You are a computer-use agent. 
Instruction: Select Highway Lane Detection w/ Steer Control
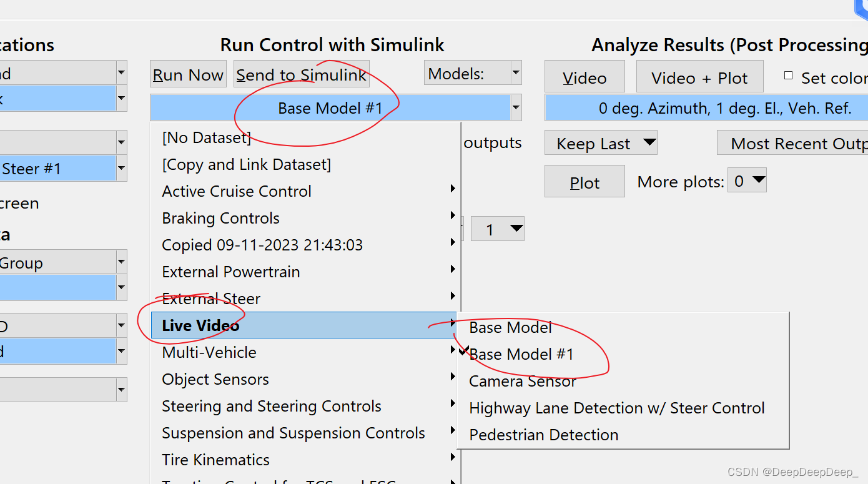(617, 408)
